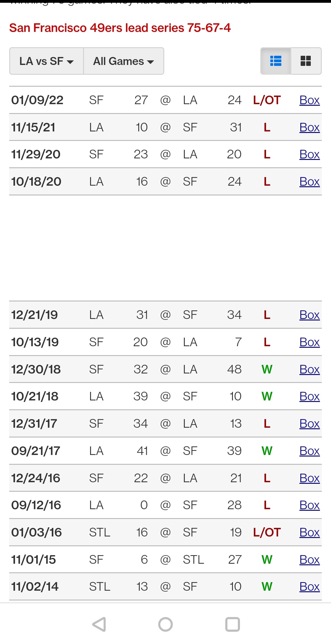Open Box score for 12/21/19 game
The image size is (331, 644).
click(310, 315)
